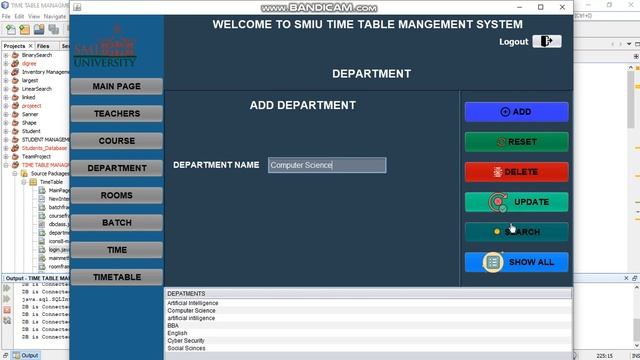
Task: Click Source Packages folder icon
Action: pyautogui.click(x=24, y=173)
